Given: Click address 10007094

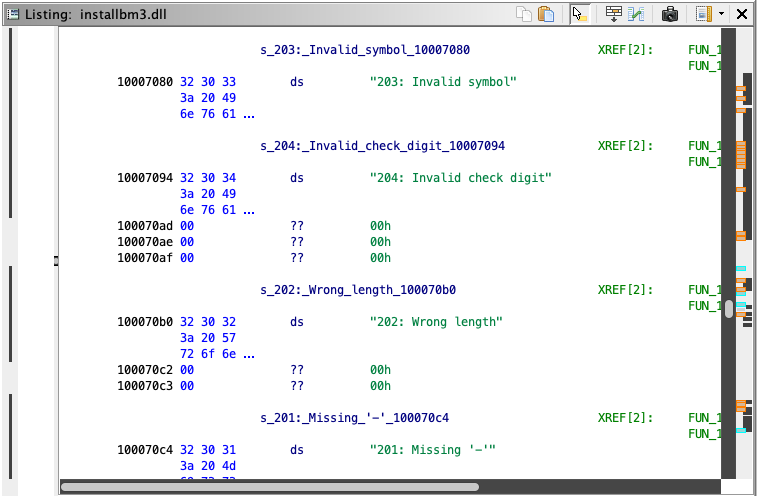Looking at the screenshot, I should pyautogui.click(x=145, y=178).
